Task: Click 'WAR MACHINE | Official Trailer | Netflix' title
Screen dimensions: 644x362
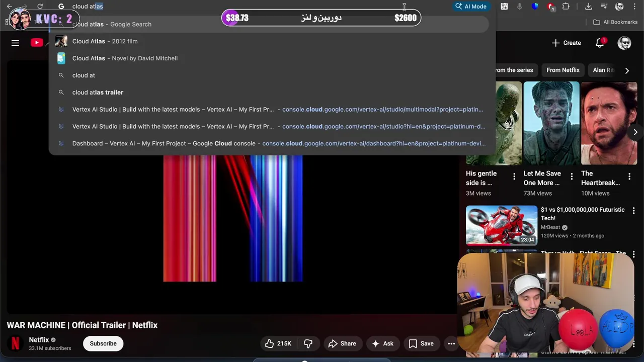Action: coord(82,325)
